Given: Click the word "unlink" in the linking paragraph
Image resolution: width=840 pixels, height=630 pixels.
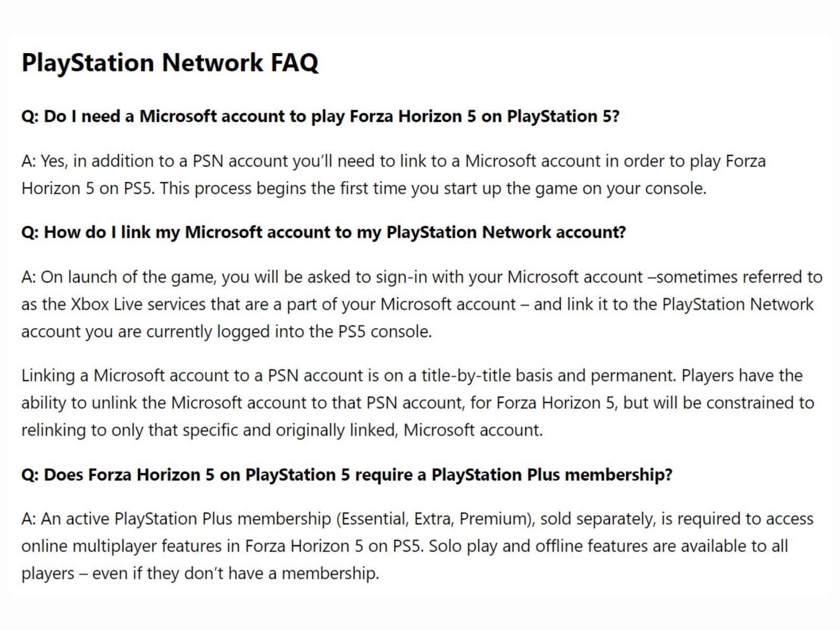Looking at the screenshot, I should (x=114, y=403).
